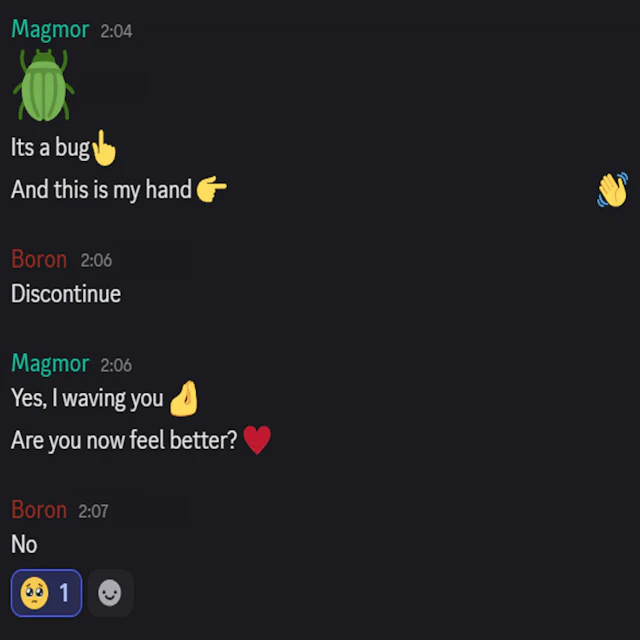Image resolution: width=640 pixels, height=640 pixels.
Task: Click the "Are you now feel better?" message
Action: (x=124, y=440)
